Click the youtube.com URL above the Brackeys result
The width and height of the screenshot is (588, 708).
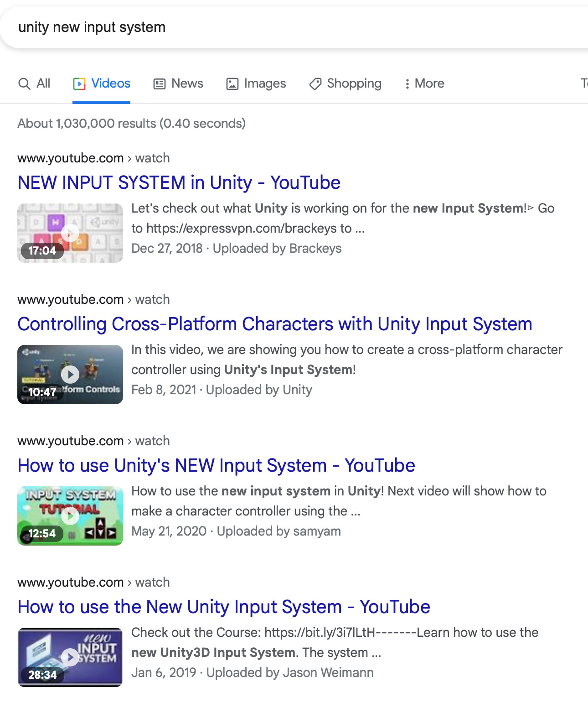(93, 158)
